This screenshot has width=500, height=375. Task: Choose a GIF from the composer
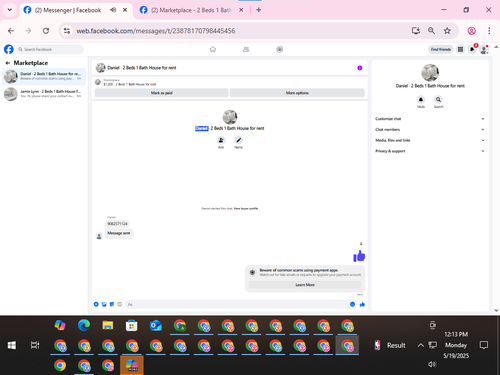coord(120,304)
